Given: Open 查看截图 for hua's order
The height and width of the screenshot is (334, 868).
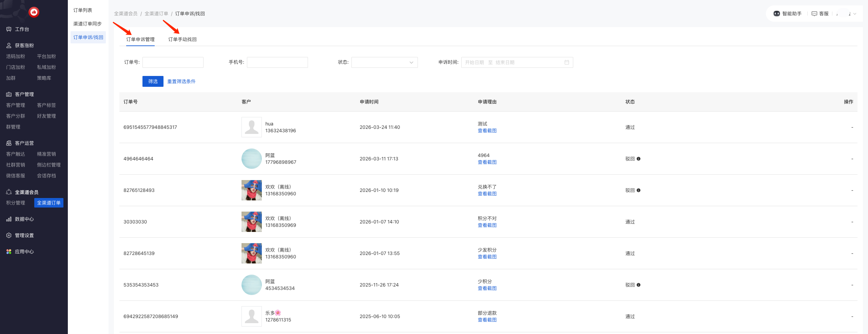Looking at the screenshot, I should click(x=487, y=131).
